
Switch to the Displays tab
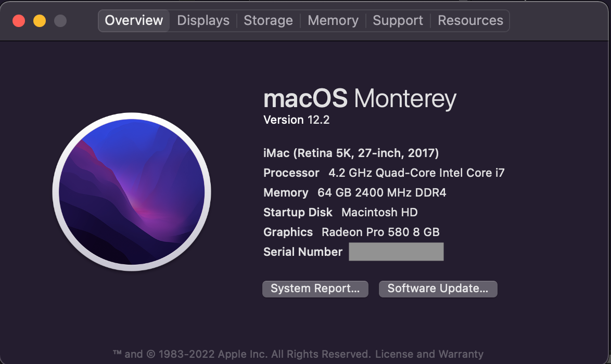click(x=203, y=21)
